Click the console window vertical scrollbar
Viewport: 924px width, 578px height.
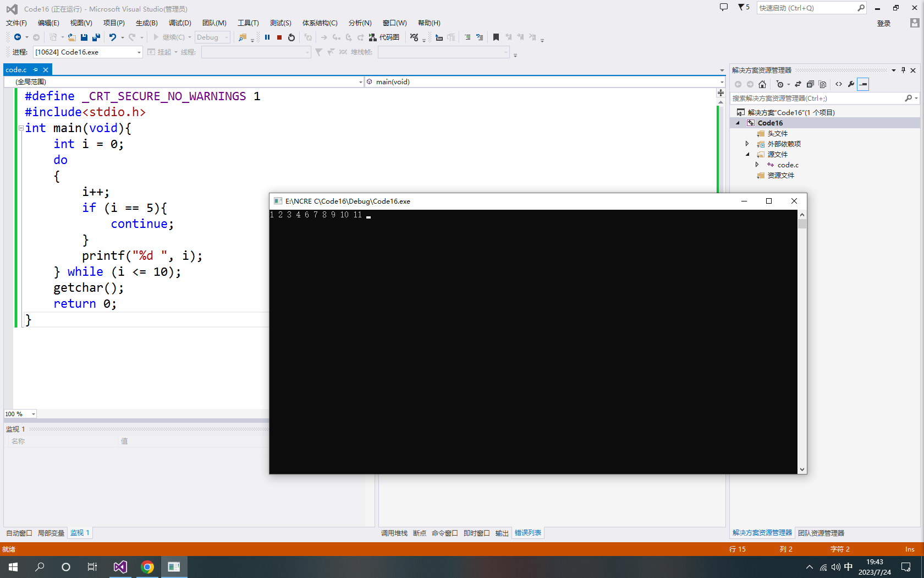click(802, 342)
